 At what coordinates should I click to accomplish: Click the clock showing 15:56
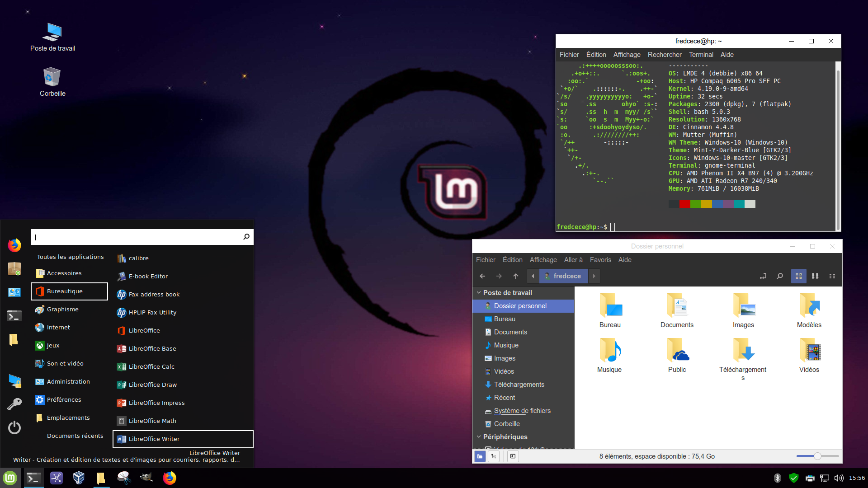click(x=857, y=478)
